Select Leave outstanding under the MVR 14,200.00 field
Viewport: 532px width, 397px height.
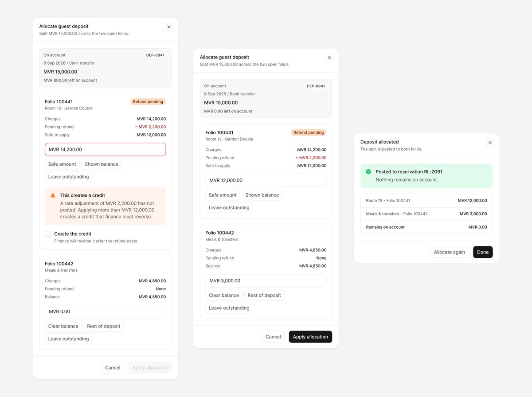(69, 177)
